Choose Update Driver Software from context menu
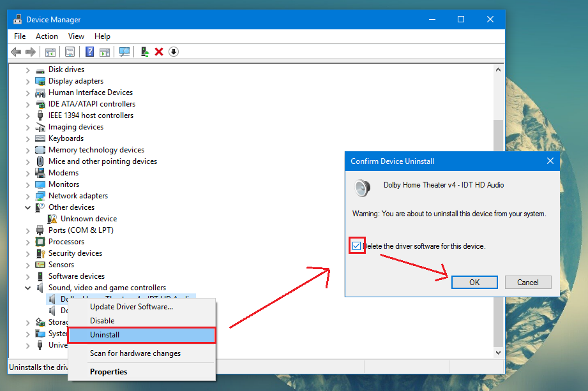Viewport: 588px width, 391px height. [142, 307]
